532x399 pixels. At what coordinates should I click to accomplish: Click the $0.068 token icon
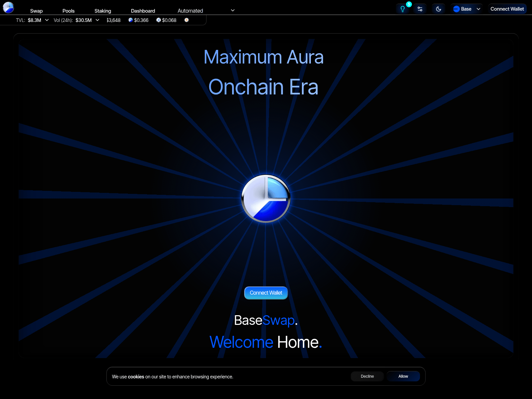[159, 20]
